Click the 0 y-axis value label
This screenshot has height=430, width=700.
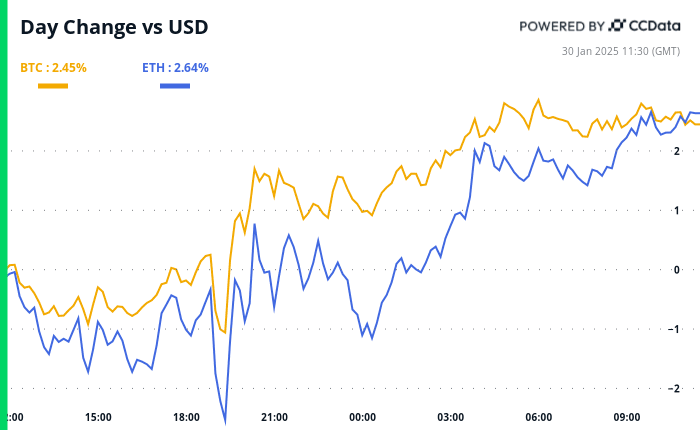(x=677, y=270)
